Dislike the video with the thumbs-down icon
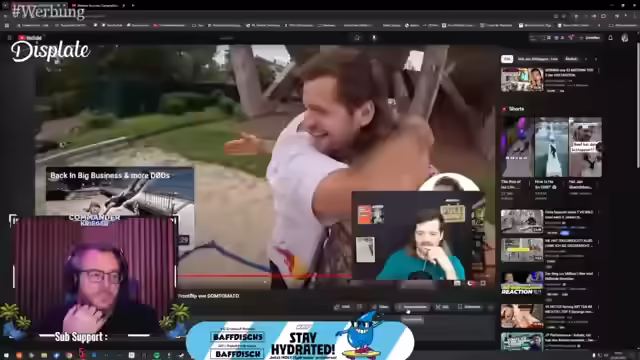 360,307
